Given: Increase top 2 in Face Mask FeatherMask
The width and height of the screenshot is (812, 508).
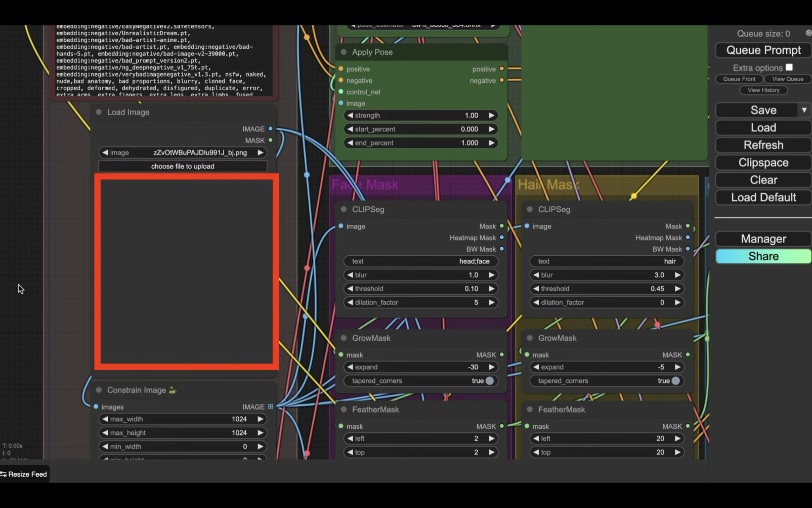Looking at the screenshot, I should click(x=491, y=452).
